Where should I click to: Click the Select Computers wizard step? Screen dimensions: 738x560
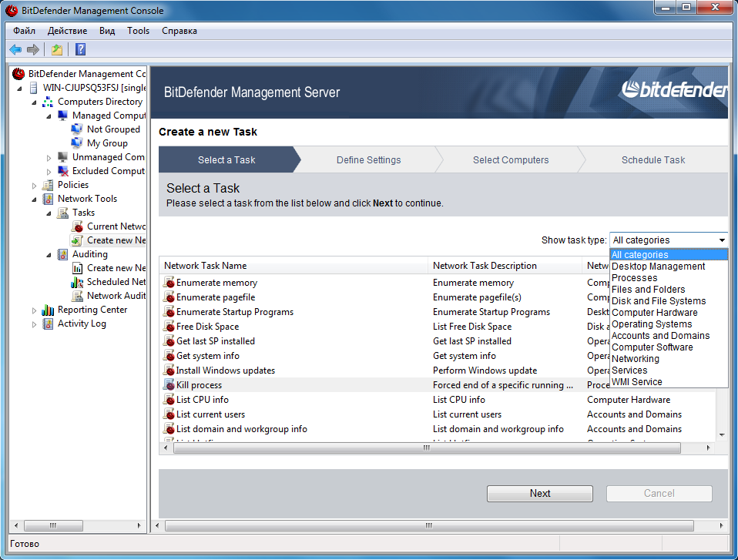pos(511,160)
